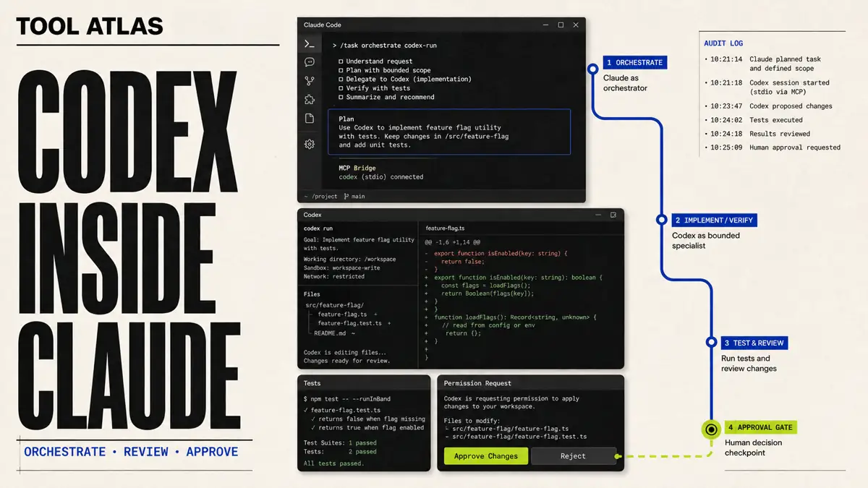Check the Summarize and recommend checkbox
Screen dimensions: 868x488
[341, 97]
